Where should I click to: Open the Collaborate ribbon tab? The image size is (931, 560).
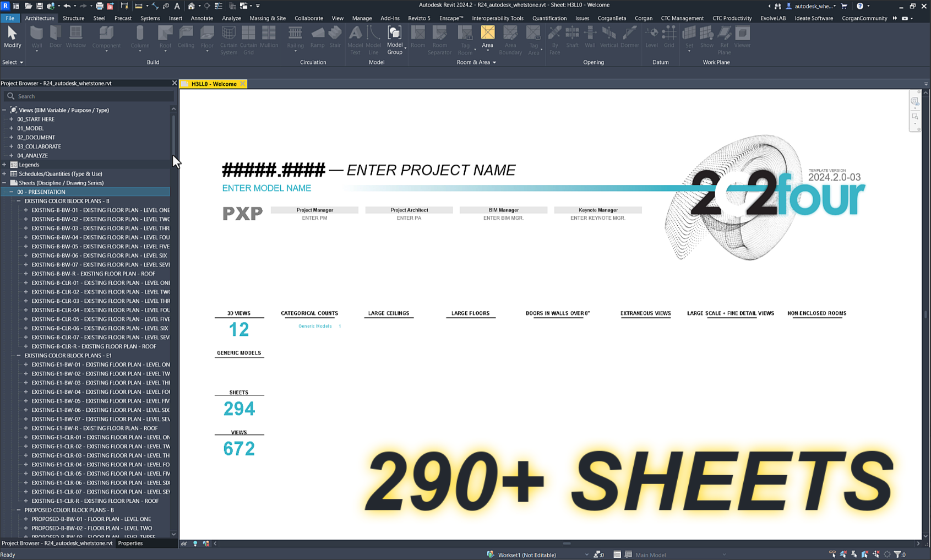tap(308, 18)
